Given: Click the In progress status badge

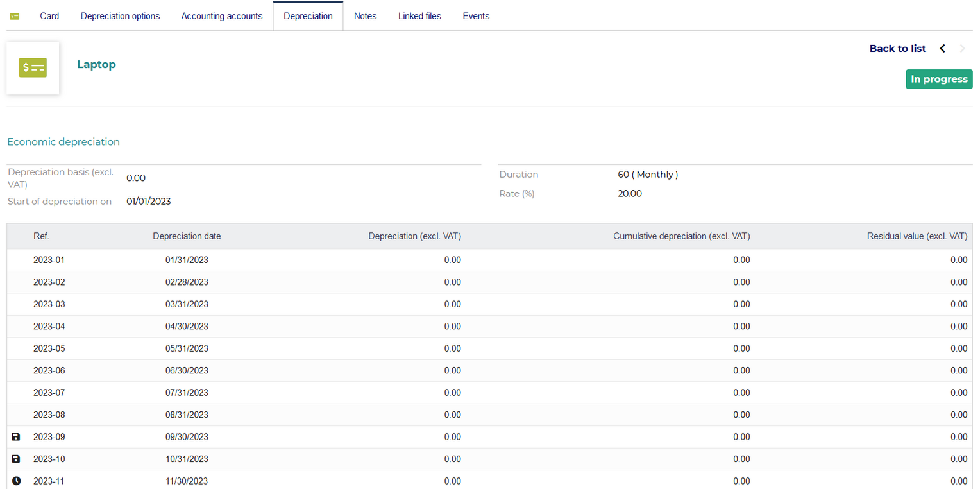Looking at the screenshot, I should pyautogui.click(x=939, y=80).
